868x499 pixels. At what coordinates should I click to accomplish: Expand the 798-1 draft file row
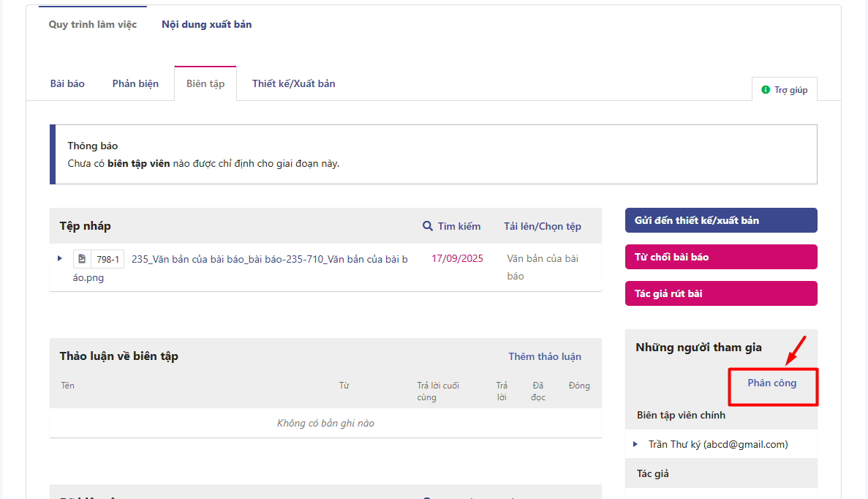[60, 258]
